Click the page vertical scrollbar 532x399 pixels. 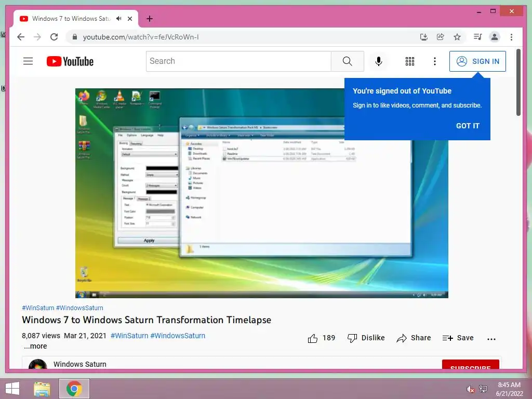[518, 82]
